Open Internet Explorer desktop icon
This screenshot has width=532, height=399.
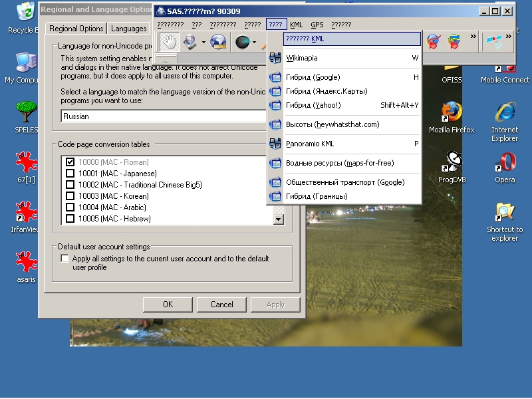505,113
